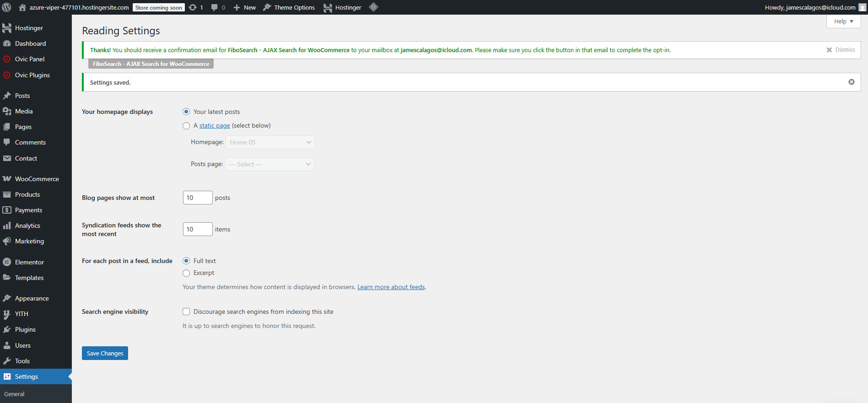Click the Products archive icon
The height and width of the screenshot is (403, 868).
(7, 194)
